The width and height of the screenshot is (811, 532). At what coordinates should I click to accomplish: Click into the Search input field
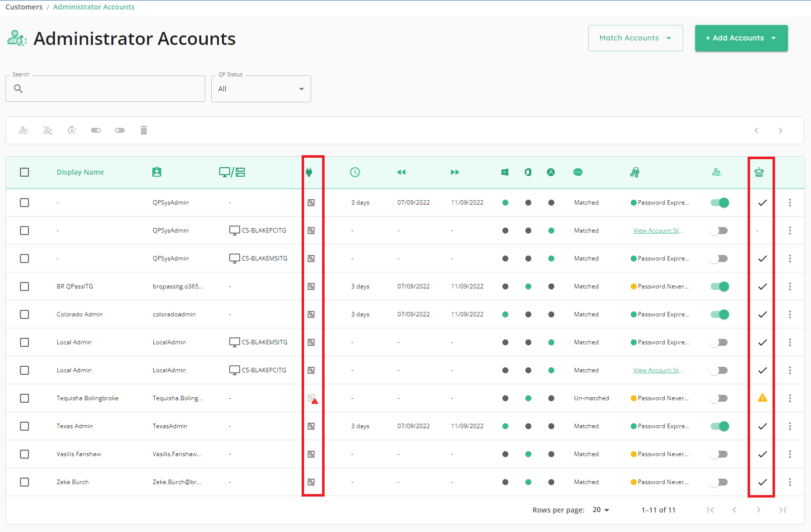[105, 89]
